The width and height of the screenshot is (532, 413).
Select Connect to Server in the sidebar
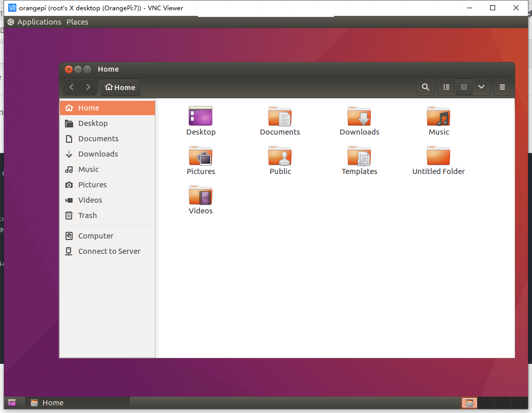point(109,251)
